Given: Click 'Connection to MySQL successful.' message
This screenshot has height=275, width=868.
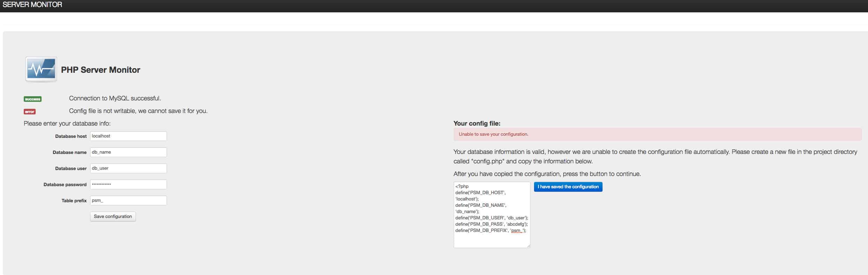Looking at the screenshot, I should coord(115,98).
